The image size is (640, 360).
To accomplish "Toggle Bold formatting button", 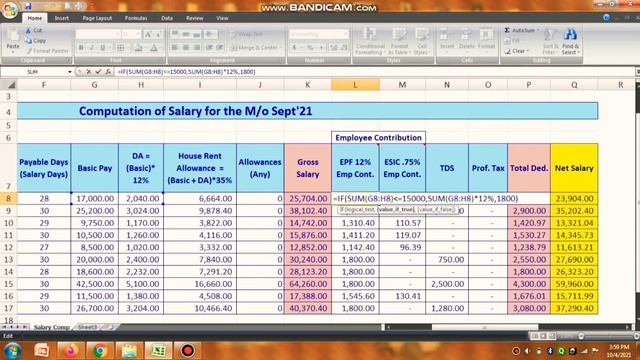I will point(81,48).
